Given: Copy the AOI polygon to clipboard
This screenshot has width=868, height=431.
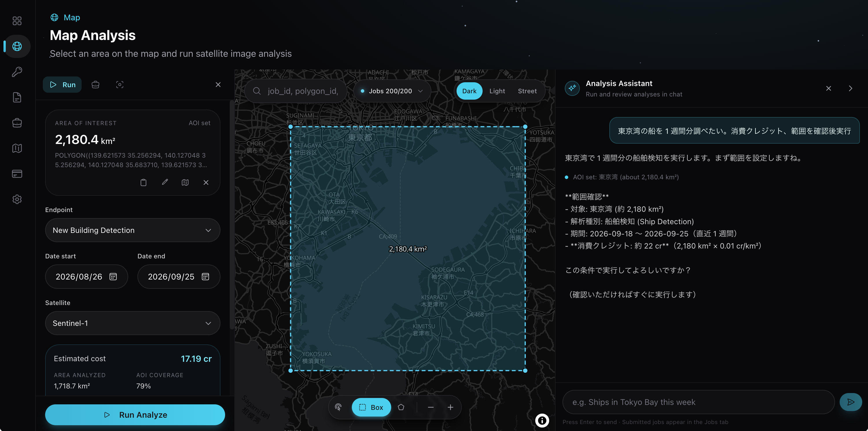Looking at the screenshot, I should coord(143,182).
